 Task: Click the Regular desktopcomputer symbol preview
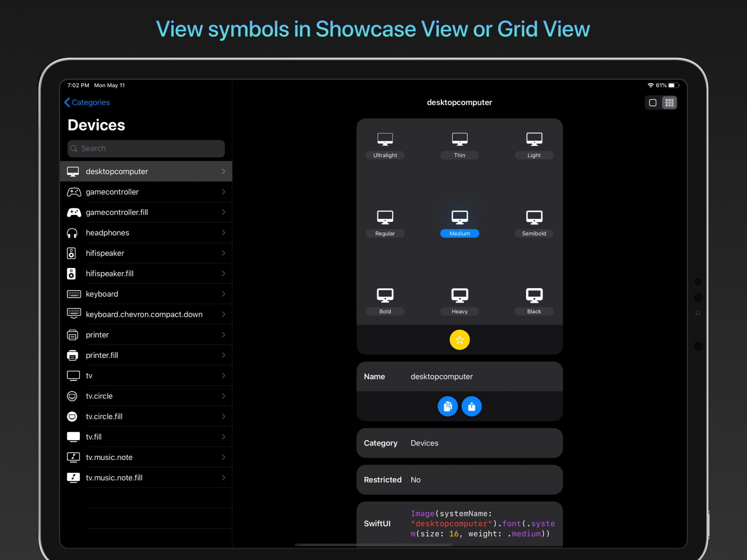coord(385,217)
